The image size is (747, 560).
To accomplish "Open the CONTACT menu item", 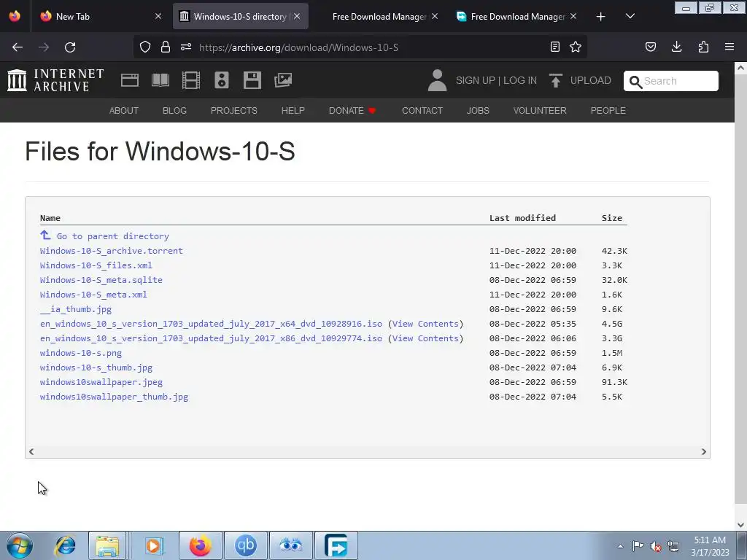I will [422, 111].
